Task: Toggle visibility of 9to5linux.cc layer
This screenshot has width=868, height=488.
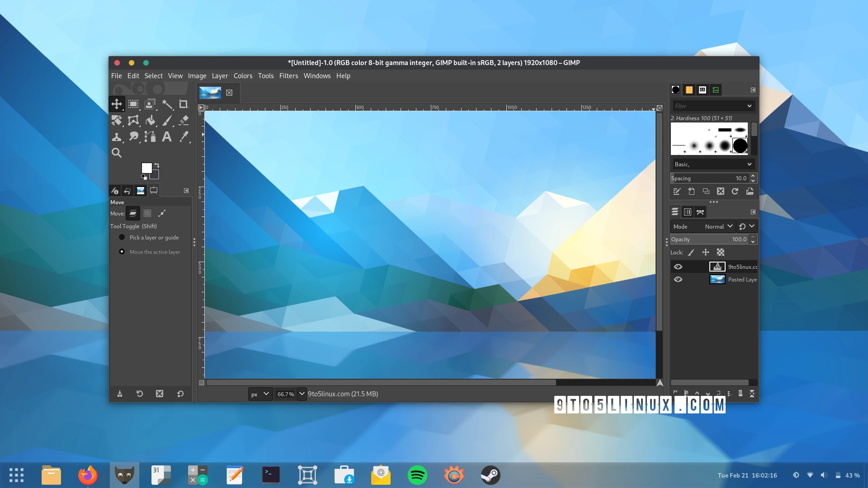Action: click(x=678, y=266)
